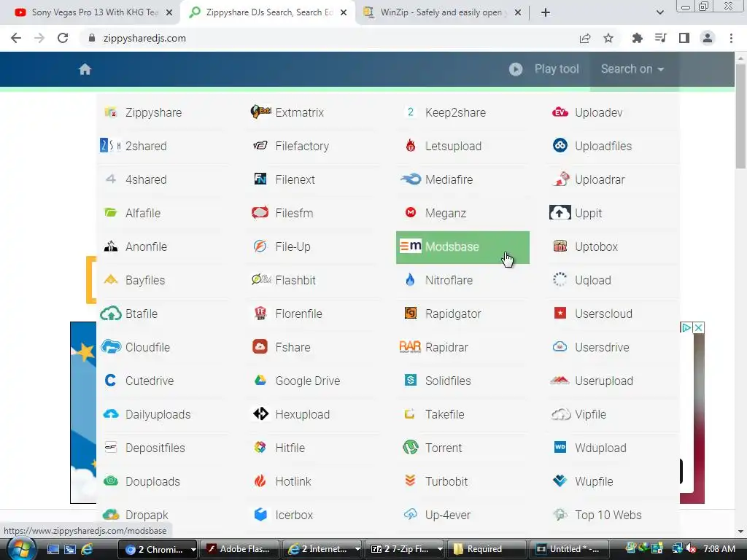
Task: Bookmark this page with star icon
Action: click(608, 38)
